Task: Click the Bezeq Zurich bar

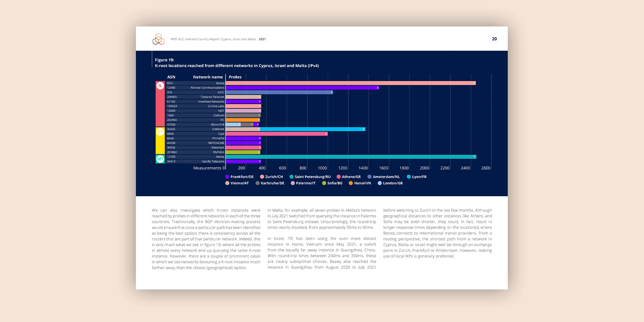Action: click(x=351, y=83)
